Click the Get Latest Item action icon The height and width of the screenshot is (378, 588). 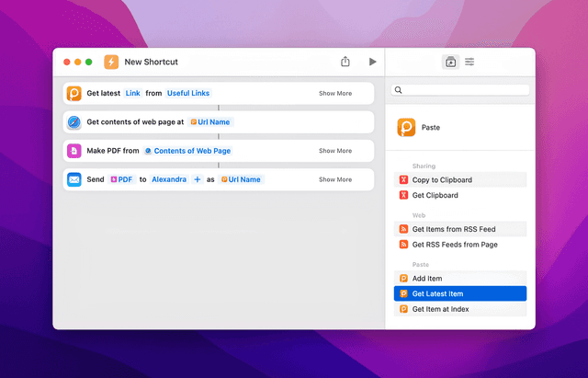403,294
